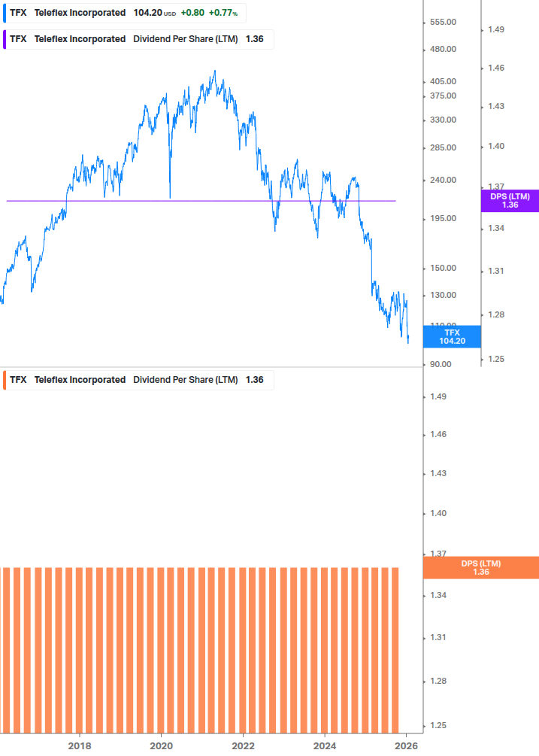
Task: Click the orange legend color marker
Action: tap(5, 380)
